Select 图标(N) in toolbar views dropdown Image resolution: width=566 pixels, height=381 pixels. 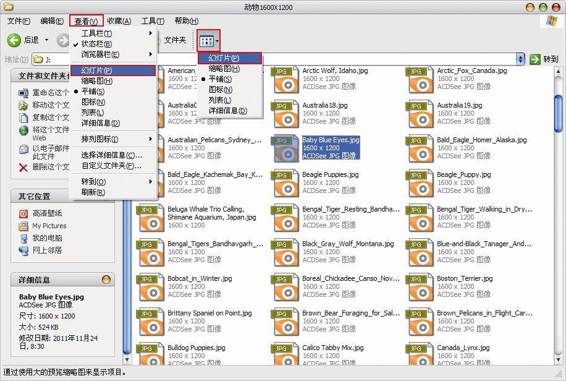click(230, 90)
